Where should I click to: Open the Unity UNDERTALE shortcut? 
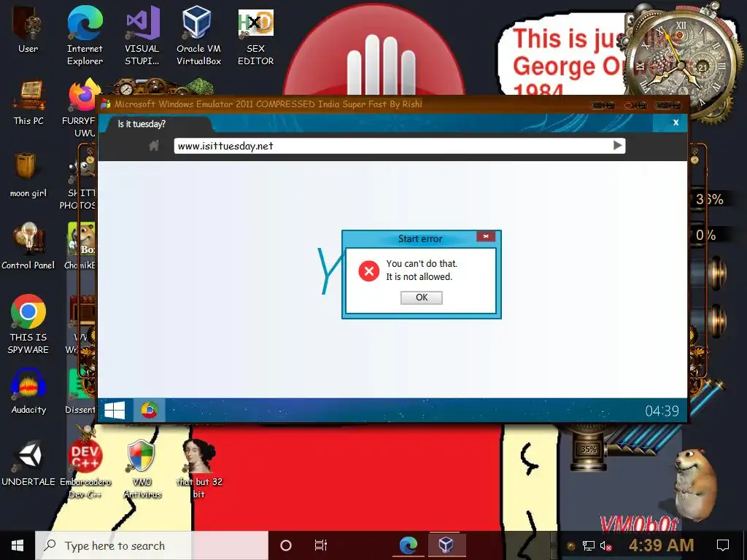pyautogui.click(x=28, y=463)
